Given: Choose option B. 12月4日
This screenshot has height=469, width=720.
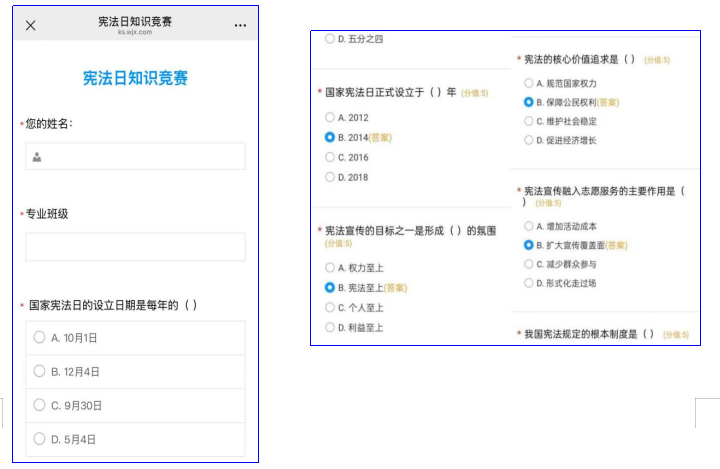Looking at the screenshot, I should coord(40,371).
